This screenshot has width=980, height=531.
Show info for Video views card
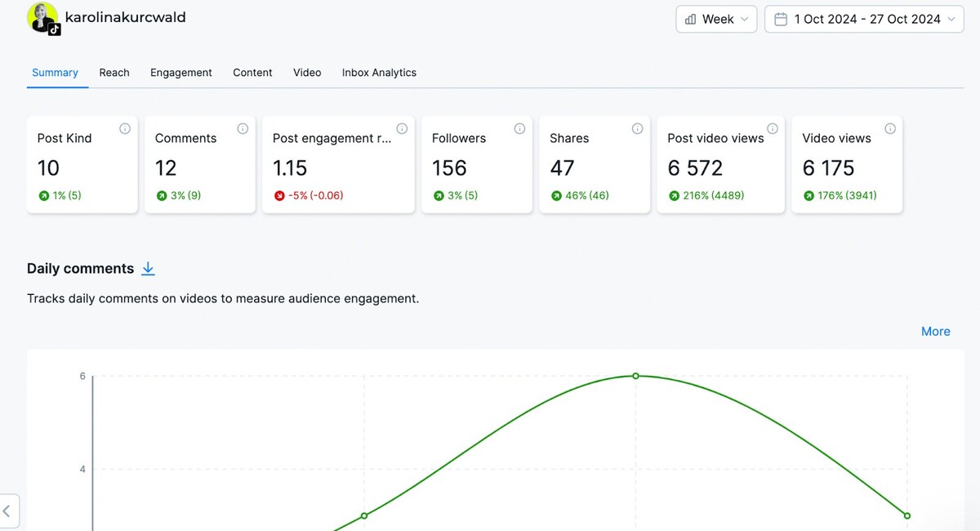(x=890, y=128)
